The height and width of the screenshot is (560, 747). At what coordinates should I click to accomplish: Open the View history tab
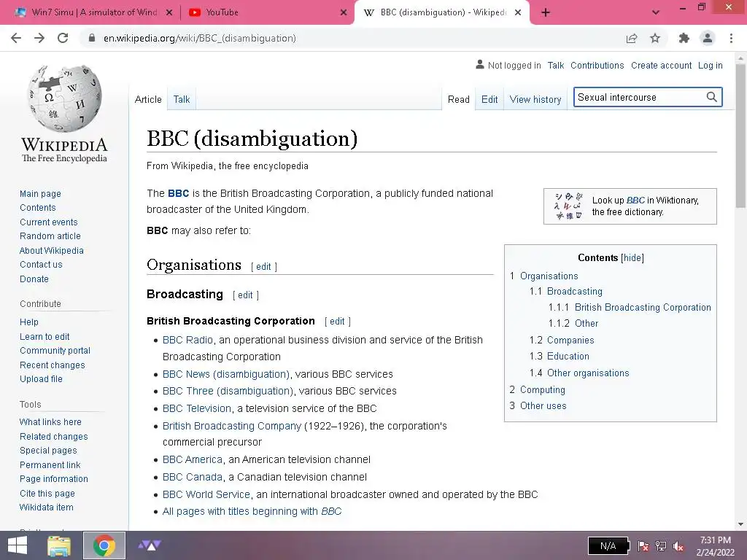coord(535,99)
